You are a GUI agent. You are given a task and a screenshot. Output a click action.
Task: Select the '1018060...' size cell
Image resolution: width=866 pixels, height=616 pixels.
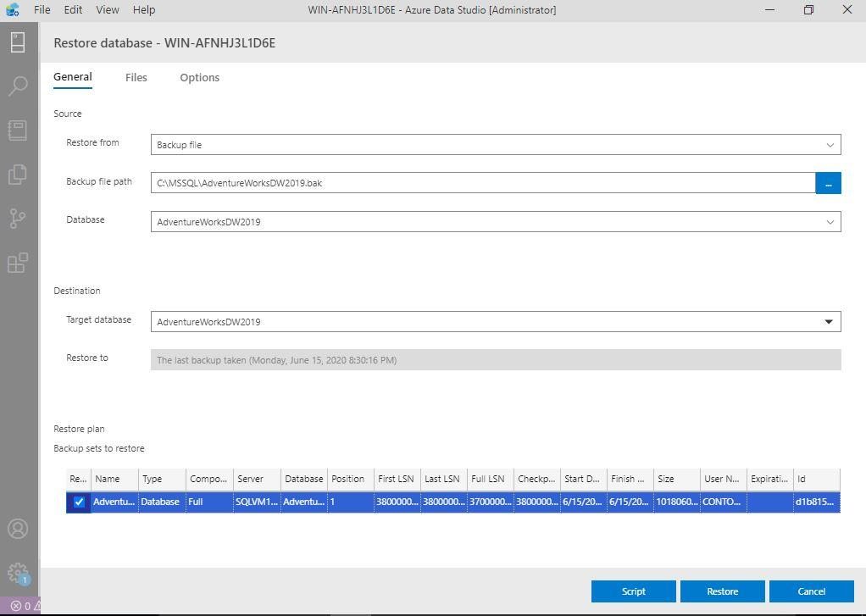676,502
